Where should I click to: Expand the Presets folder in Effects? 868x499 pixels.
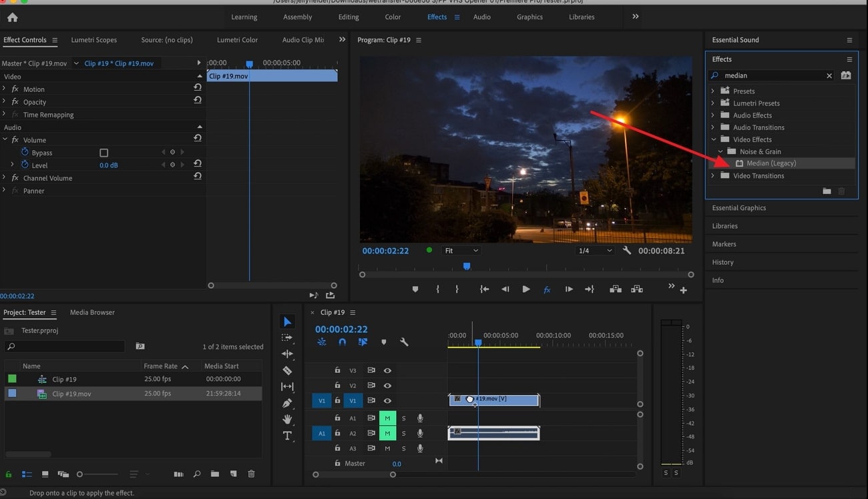point(712,91)
